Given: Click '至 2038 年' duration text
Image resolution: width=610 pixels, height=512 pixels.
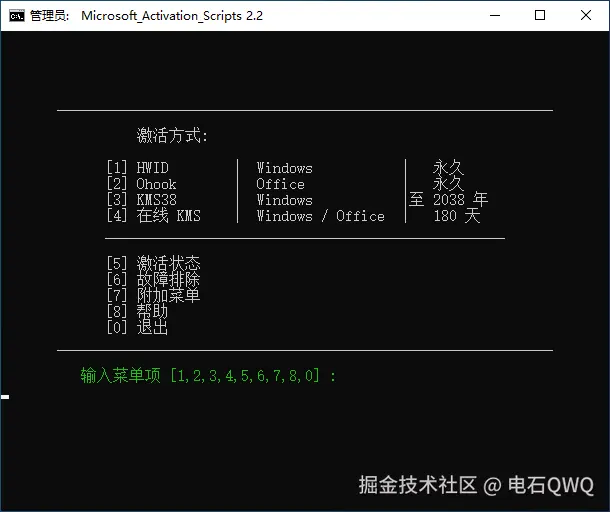Looking at the screenshot, I should (449, 200).
